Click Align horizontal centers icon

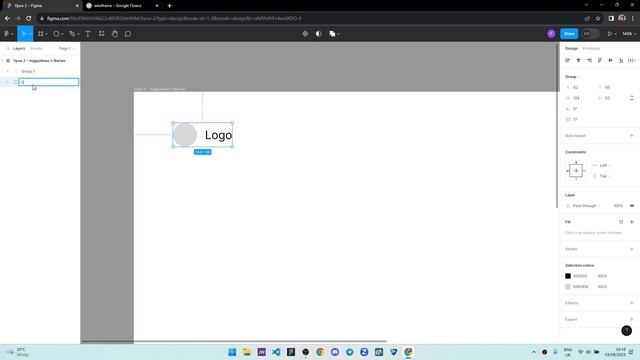click(578, 60)
